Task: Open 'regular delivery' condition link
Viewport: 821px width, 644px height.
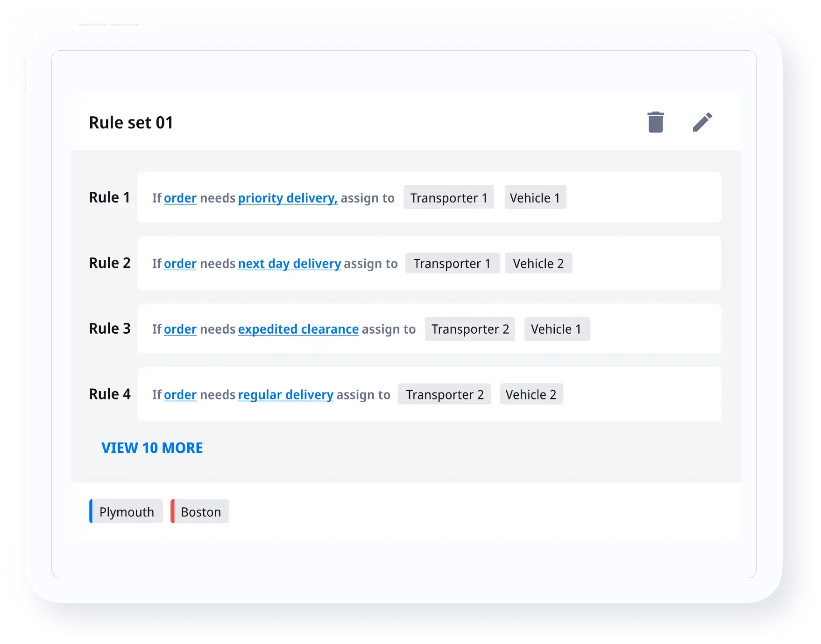Action: point(285,395)
